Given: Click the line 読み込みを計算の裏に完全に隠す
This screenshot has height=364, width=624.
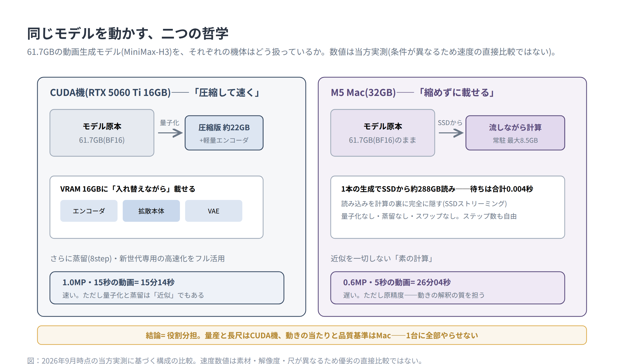Looking at the screenshot, I should (x=424, y=204).
